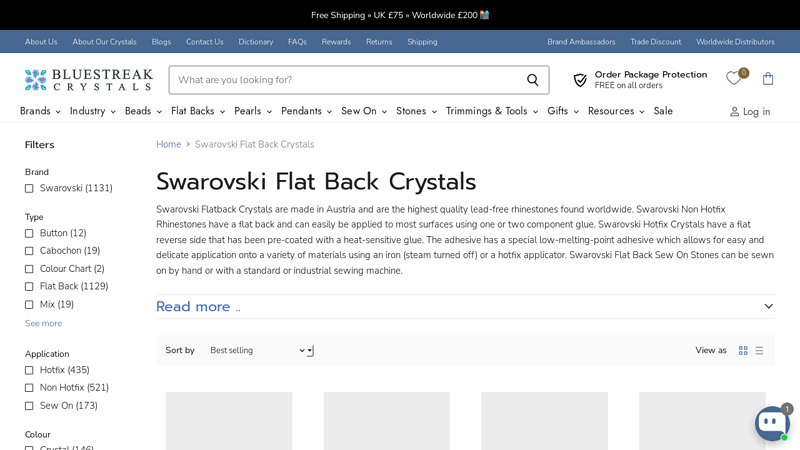Click the Read more link
The image size is (800, 450).
point(198,307)
